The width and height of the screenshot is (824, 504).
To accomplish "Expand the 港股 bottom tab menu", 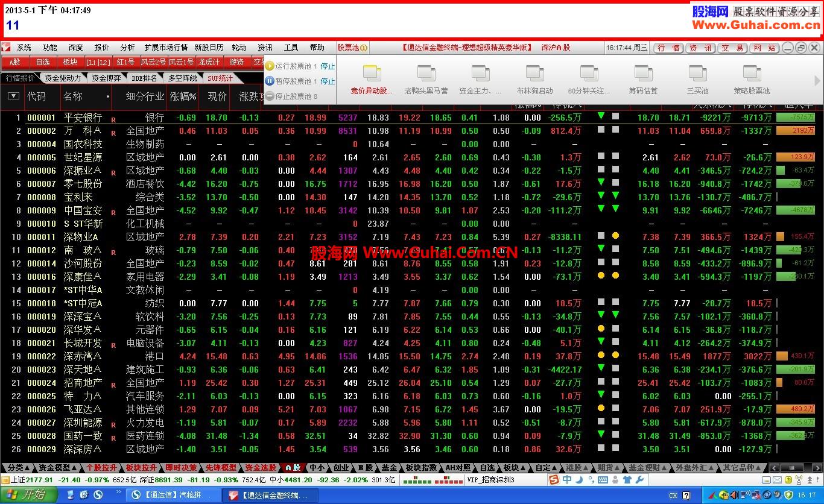I will point(577,468).
